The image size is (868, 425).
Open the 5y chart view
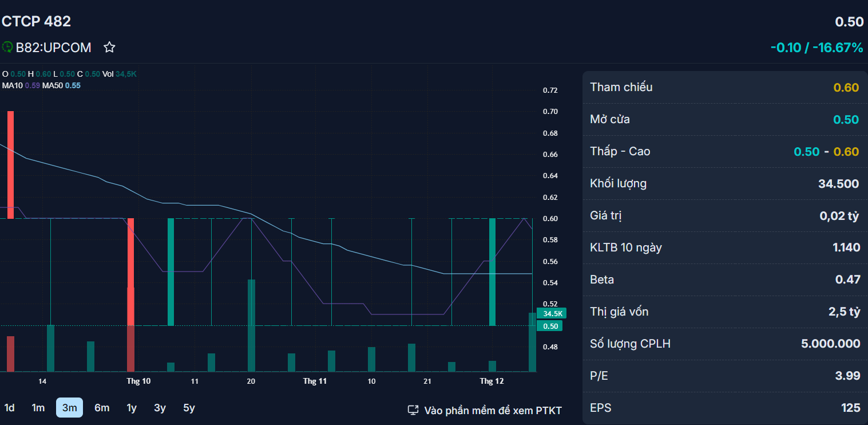tap(189, 408)
